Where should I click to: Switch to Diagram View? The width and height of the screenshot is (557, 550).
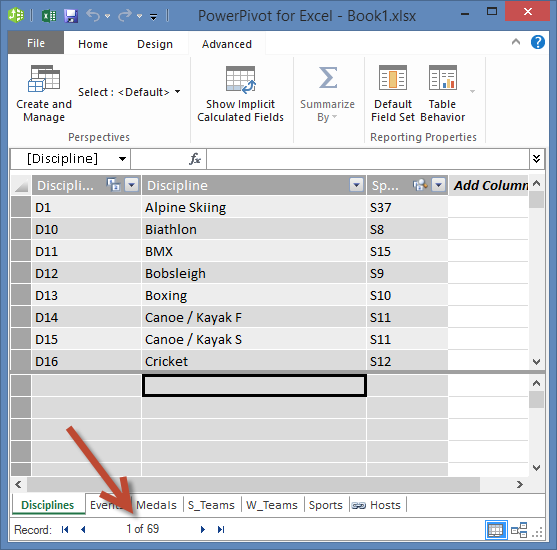[519, 530]
